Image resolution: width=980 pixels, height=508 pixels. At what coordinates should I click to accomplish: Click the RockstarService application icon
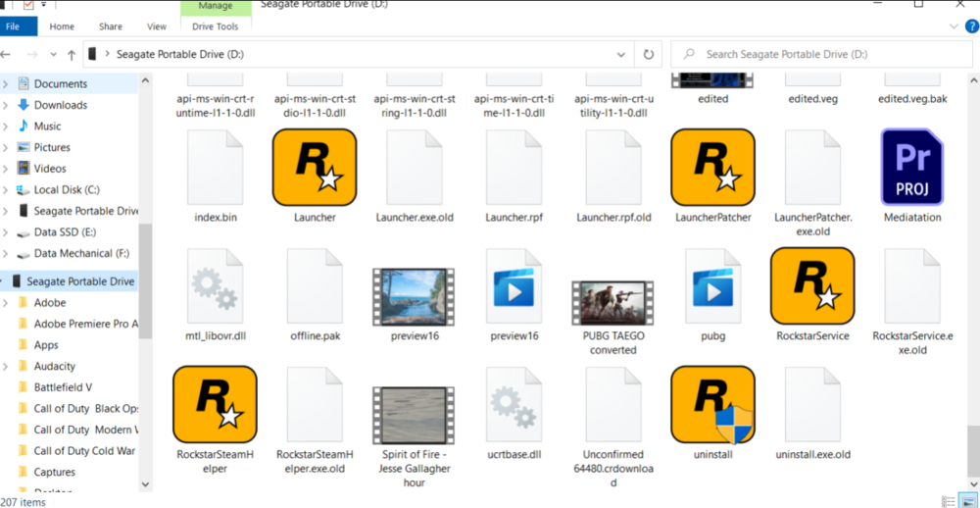coord(812,286)
